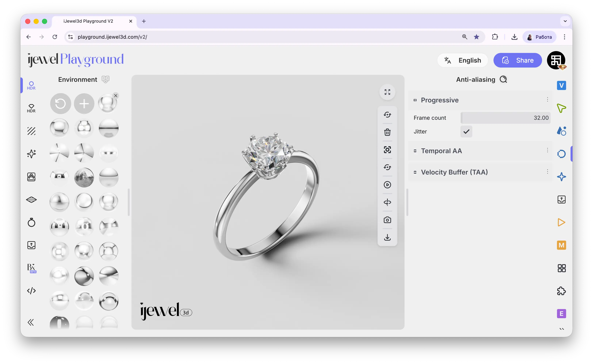
Task: Select the first environment sphere below the reset button
Action: [59, 128]
